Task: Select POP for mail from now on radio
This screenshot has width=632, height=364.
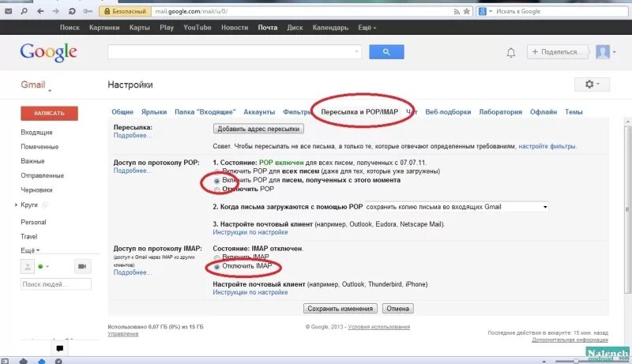Action: click(x=216, y=181)
